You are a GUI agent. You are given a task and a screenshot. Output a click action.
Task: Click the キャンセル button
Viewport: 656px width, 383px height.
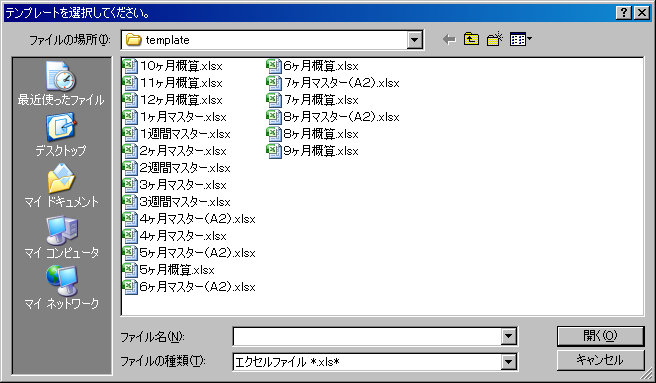tap(600, 360)
